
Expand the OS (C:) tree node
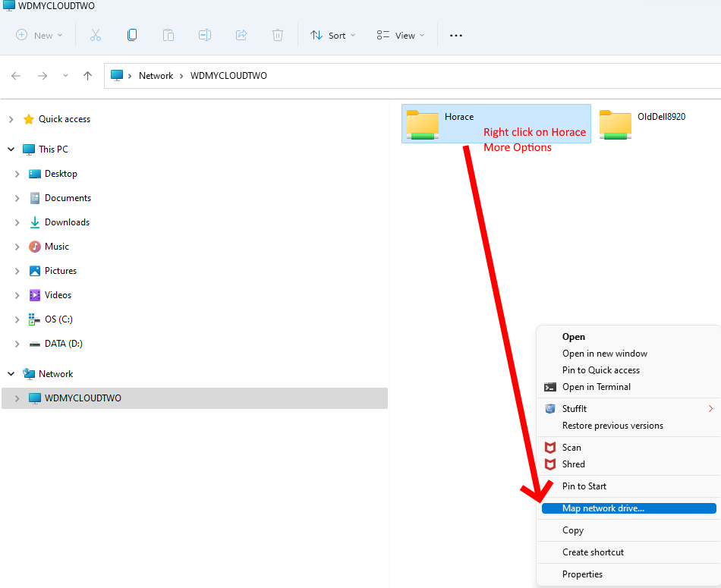pos(17,319)
